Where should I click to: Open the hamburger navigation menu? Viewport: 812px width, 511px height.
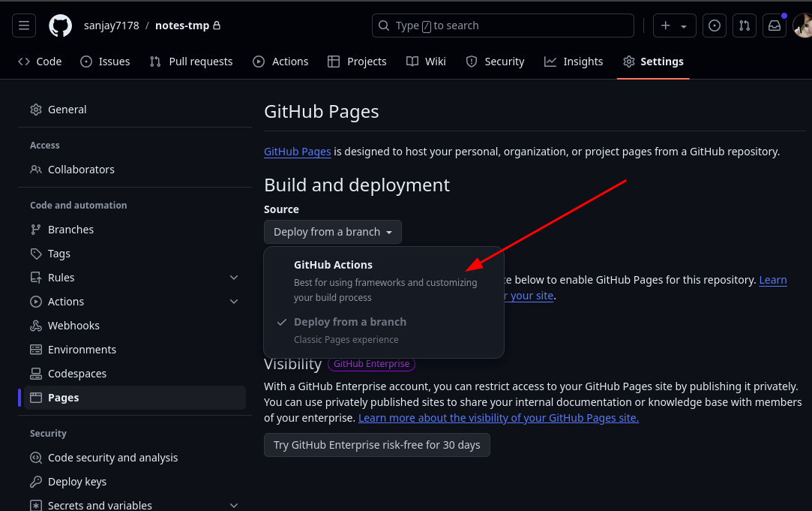pyautogui.click(x=23, y=26)
